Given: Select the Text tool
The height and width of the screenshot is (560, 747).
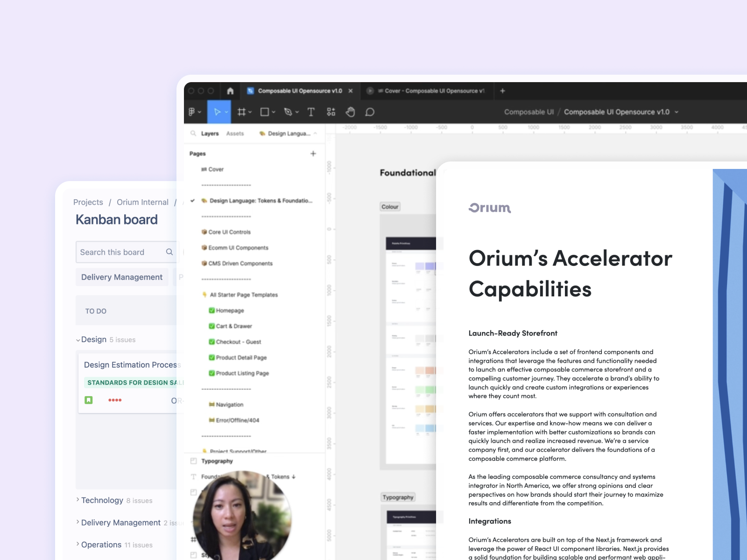Looking at the screenshot, I should (311, 112).
